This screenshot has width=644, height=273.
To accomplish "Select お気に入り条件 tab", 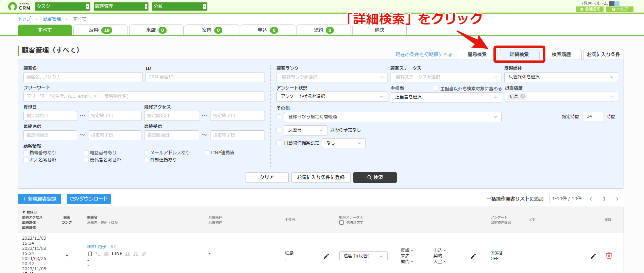I will 604,54.
